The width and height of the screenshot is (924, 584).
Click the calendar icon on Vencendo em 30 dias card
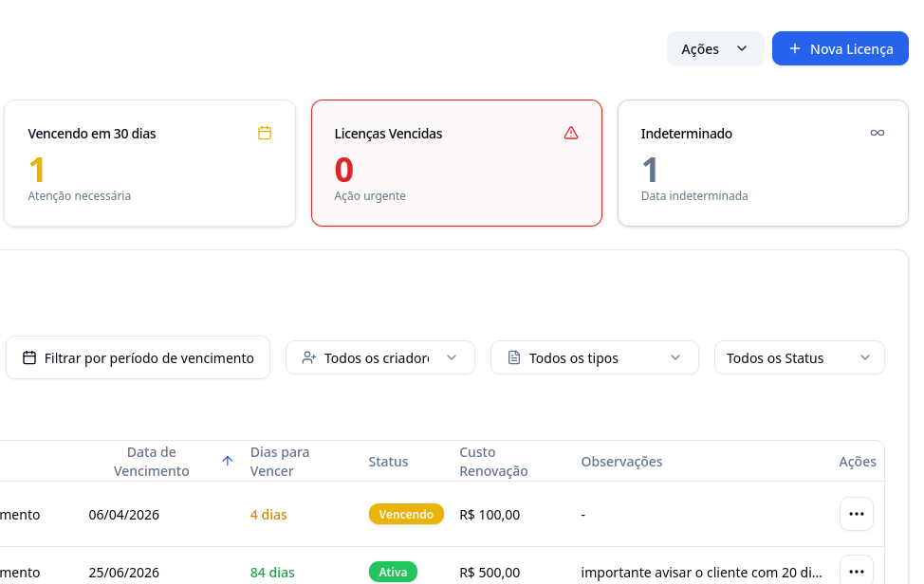coord(265,134)
